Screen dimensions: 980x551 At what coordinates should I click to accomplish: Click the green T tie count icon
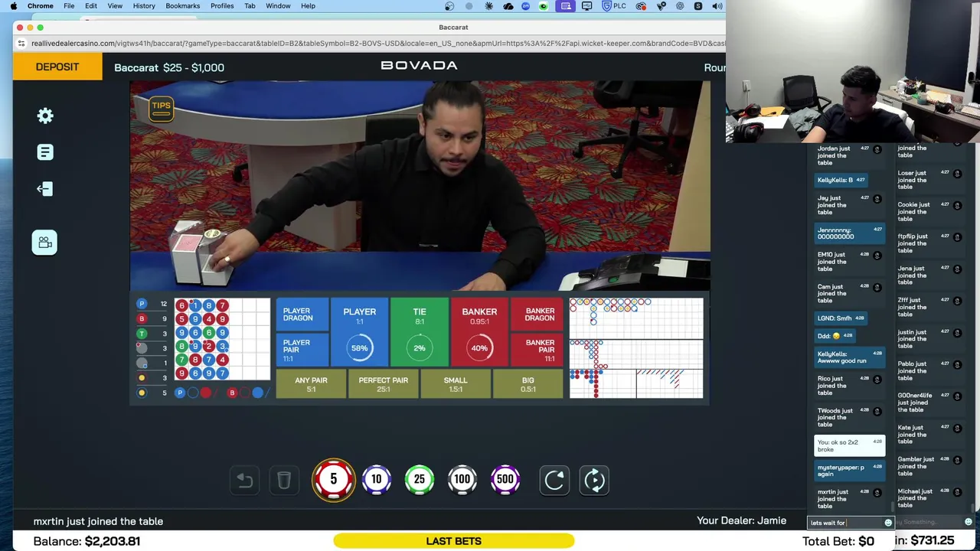(142, 334)
